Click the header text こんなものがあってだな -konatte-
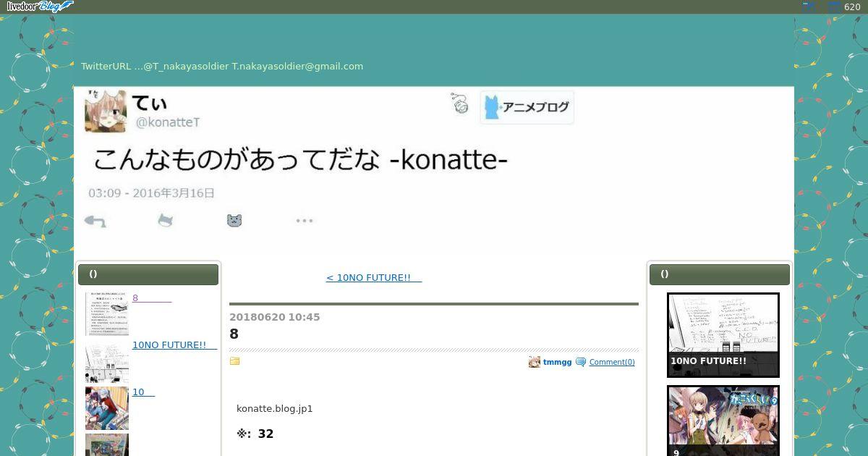This screenshot has width=868, height=456. (x=300, y=159)
